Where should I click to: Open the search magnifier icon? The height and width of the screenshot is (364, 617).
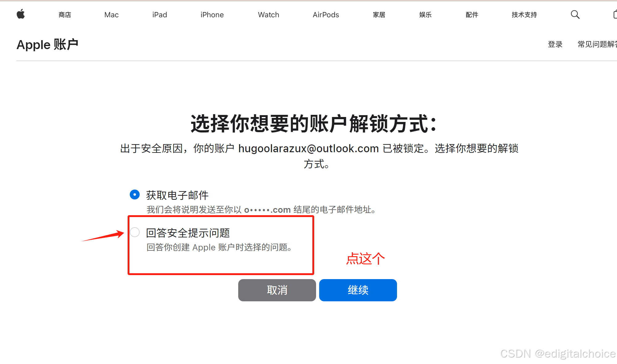tap(575, 15)
